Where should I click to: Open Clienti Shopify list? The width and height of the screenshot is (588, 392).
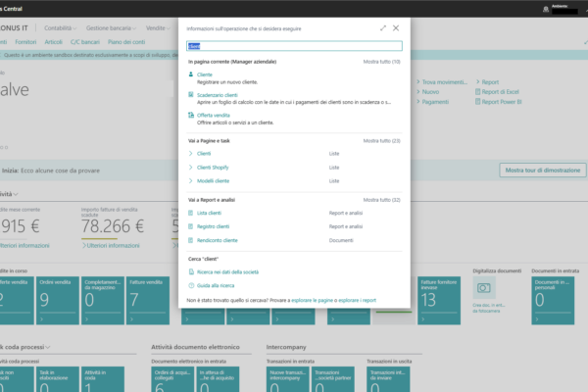point(213,168)
